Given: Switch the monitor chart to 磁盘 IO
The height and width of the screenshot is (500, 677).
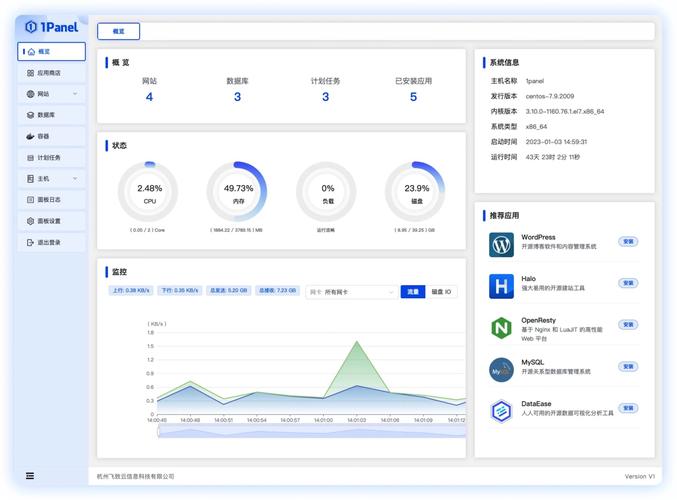Looking at the screenshot, I should coord(441,292).
